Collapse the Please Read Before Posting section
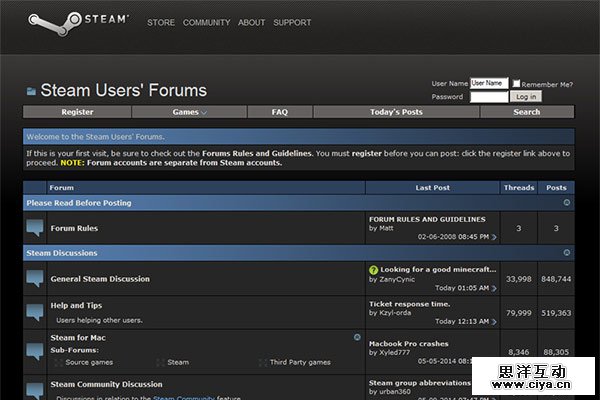Image resolution: width=600 pixels, height=400 pixels. 567,203
